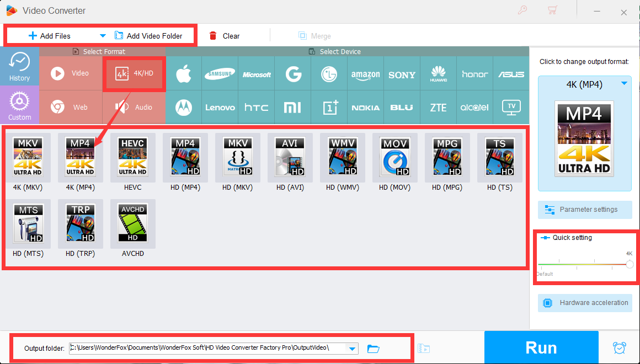Image resolution: width=640 pixels, height=364 pixels.
Task: Switch to the Video format tab
Action: coord(71,73)
